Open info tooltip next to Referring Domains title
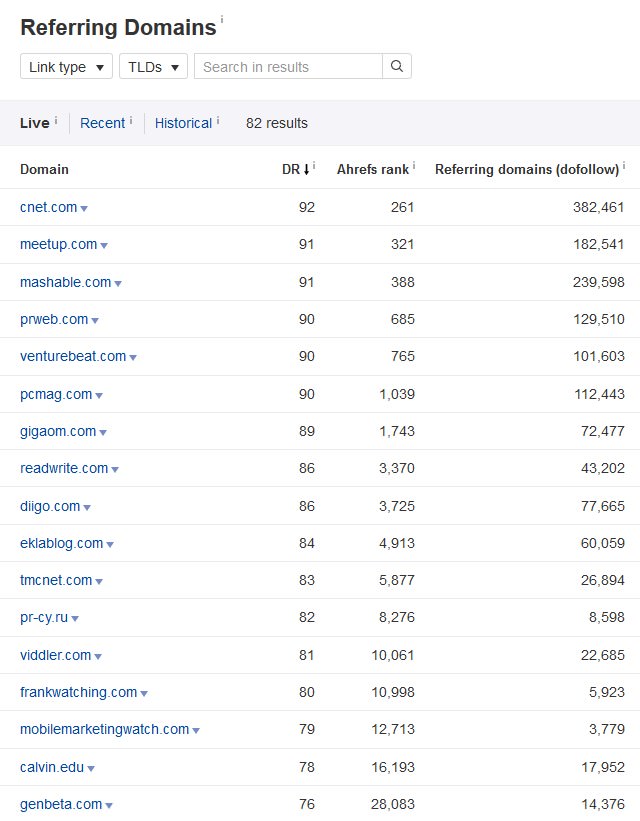The height and width of the screenshot is (821, 640). [222, 19]
